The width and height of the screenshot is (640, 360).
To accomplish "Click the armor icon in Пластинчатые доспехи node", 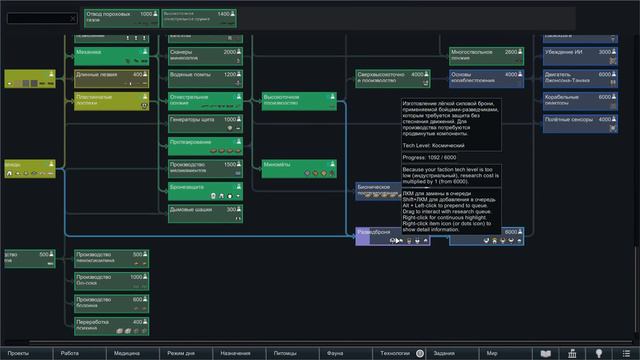I will [144, 106].
